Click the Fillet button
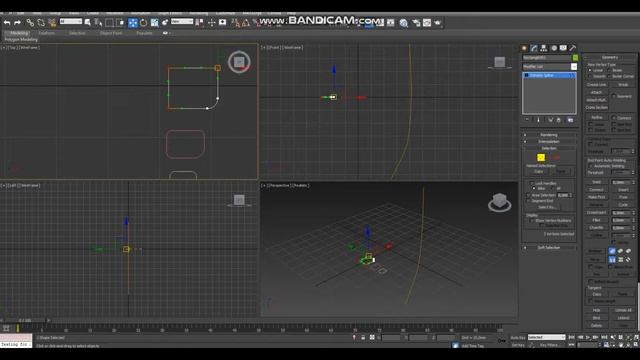Image resolution: width=640 pixels, height=360 pixels. coord(596,220)
